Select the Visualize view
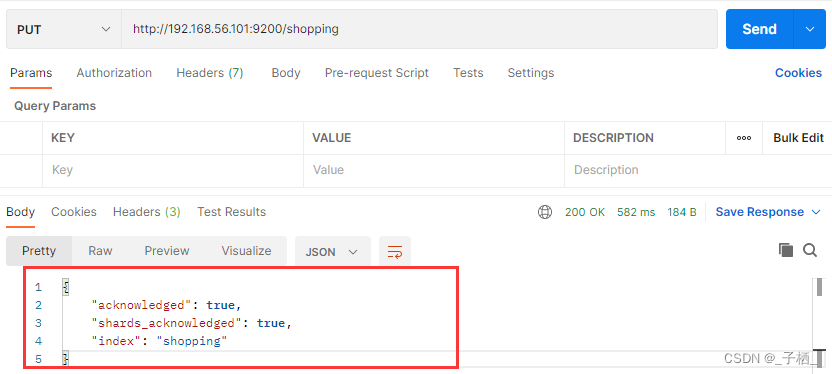Viewport: 832px width, 374px height. 246,251
